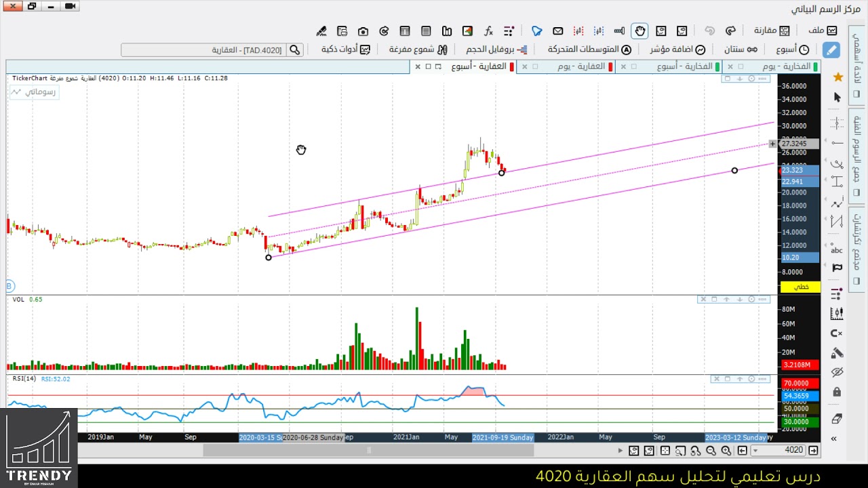The image size is (868, 488).
Task: Open the ملف (File) menu
Action: pos(823,30)
